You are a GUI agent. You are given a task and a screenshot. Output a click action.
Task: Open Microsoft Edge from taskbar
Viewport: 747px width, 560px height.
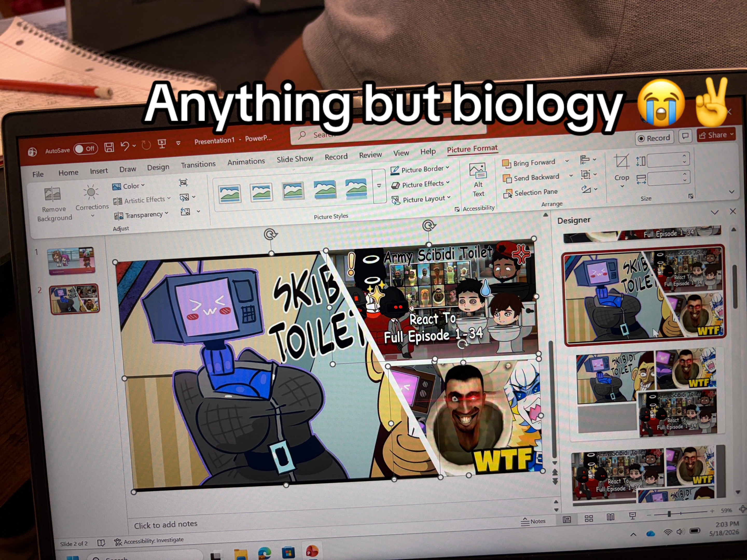(x=264, y=554)
